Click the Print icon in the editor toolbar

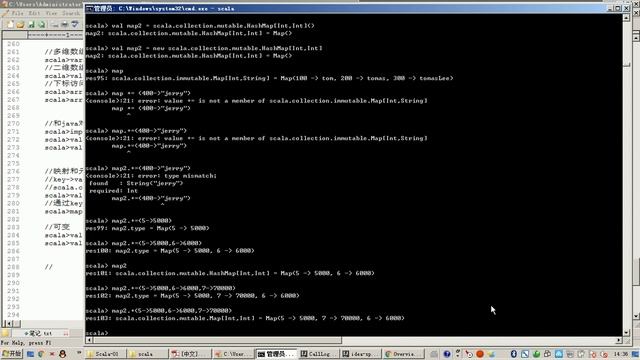[x=64, y=25]
